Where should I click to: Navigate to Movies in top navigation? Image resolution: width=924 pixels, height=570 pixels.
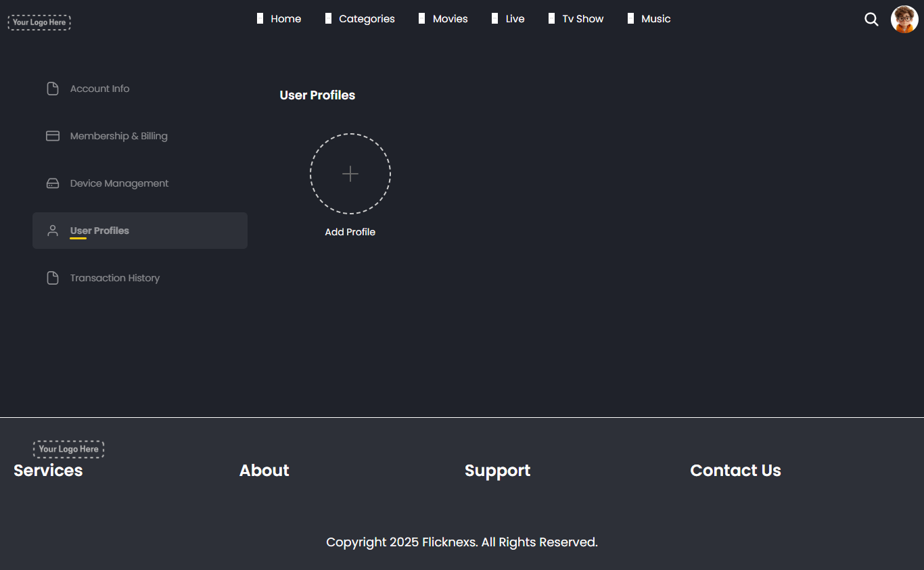click(x=450, y=19)
